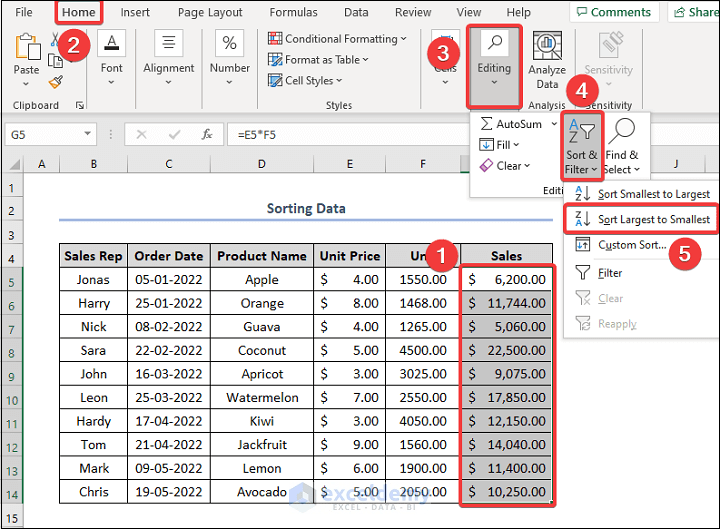The image size is (720, 529).
Task: Click cell with Watermelon
Action: [262, 397]
